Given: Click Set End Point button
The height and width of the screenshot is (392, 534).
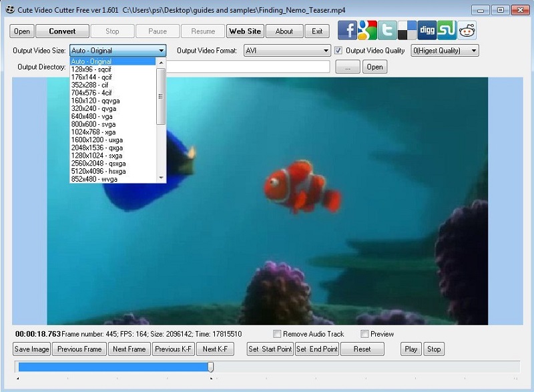Looking at the screenshot, I should tap(316, 349).
